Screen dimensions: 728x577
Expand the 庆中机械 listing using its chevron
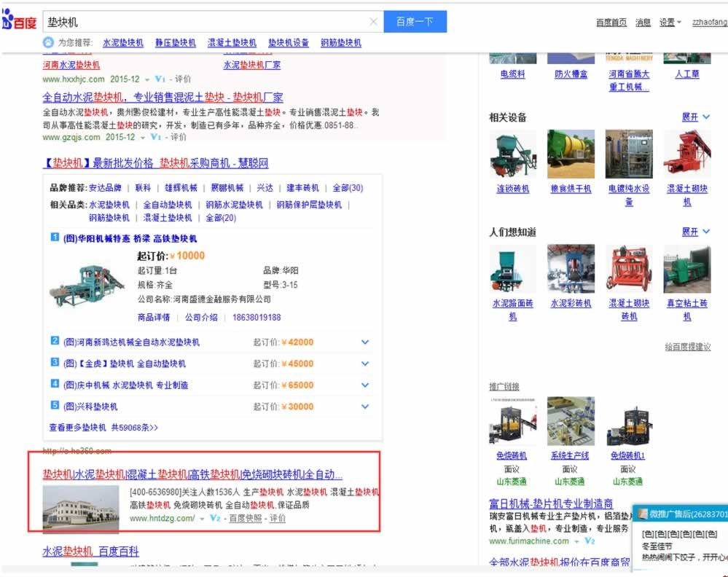(x=364, y=385)
